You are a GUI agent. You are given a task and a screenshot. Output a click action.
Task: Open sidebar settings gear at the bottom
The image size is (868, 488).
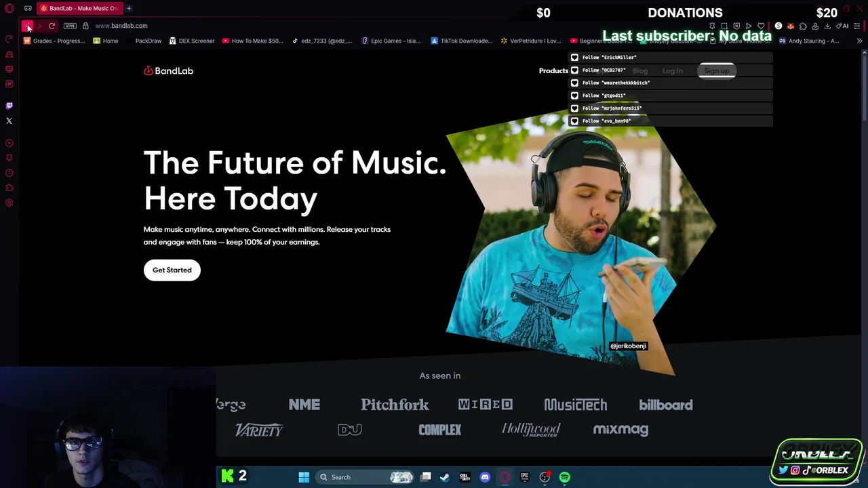pos(9,203)
